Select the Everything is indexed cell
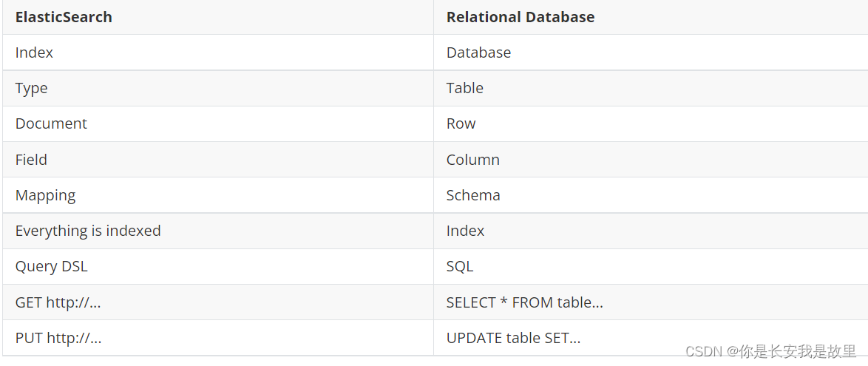868x366 pixels. pyautogui.click(x=88, y=231)
